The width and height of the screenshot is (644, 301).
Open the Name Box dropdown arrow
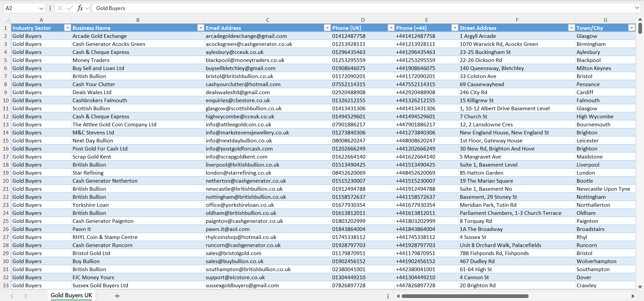[41, 8]
